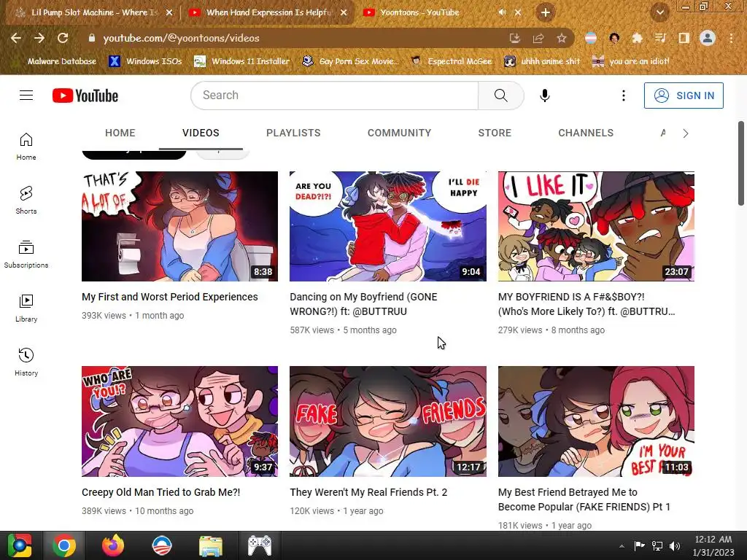Open the game controller taskbar app
The width and height of the screenshot is (747, 560).
[x=259, y=545]
